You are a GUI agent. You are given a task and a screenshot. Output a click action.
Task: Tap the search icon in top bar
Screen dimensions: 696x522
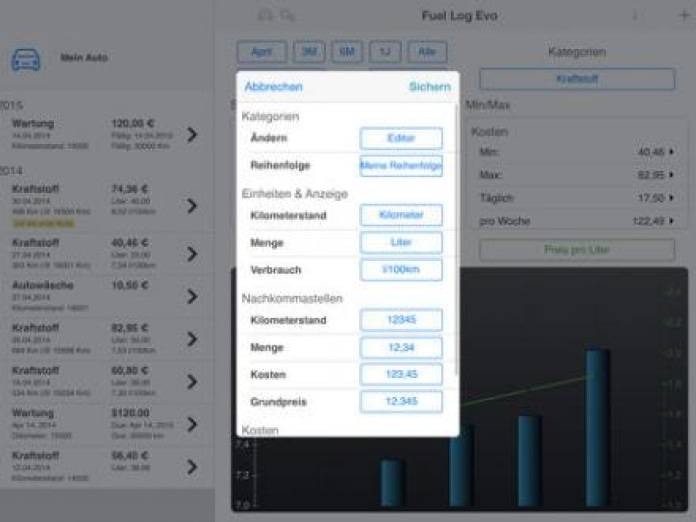pyautogui.click(x=287, y=16)
